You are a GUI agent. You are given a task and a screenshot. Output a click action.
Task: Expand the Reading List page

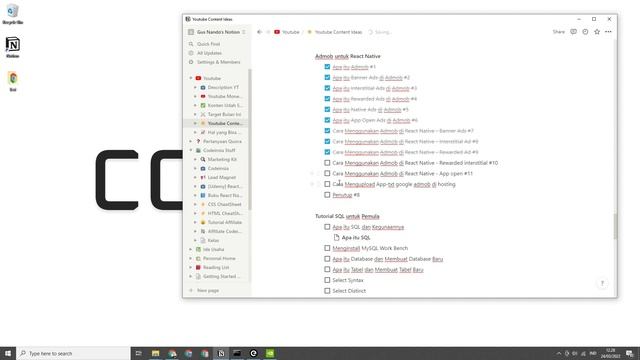point(191,267)
